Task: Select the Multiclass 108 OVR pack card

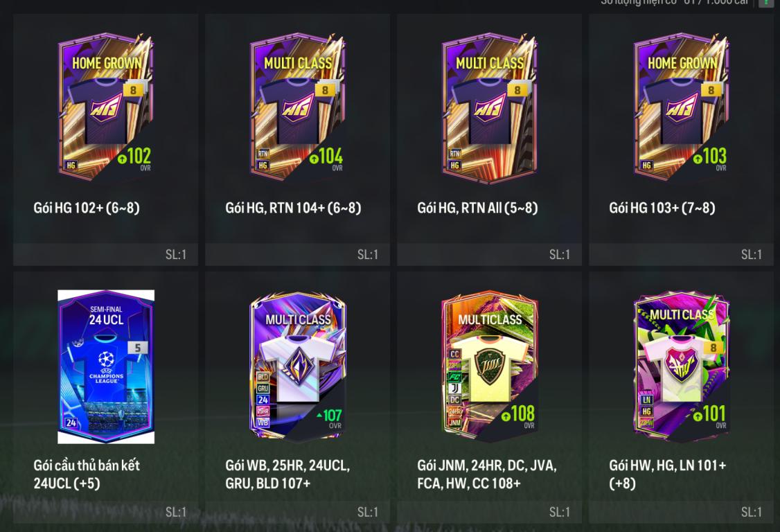Action: pyautogui.click(x=490, y=366)
